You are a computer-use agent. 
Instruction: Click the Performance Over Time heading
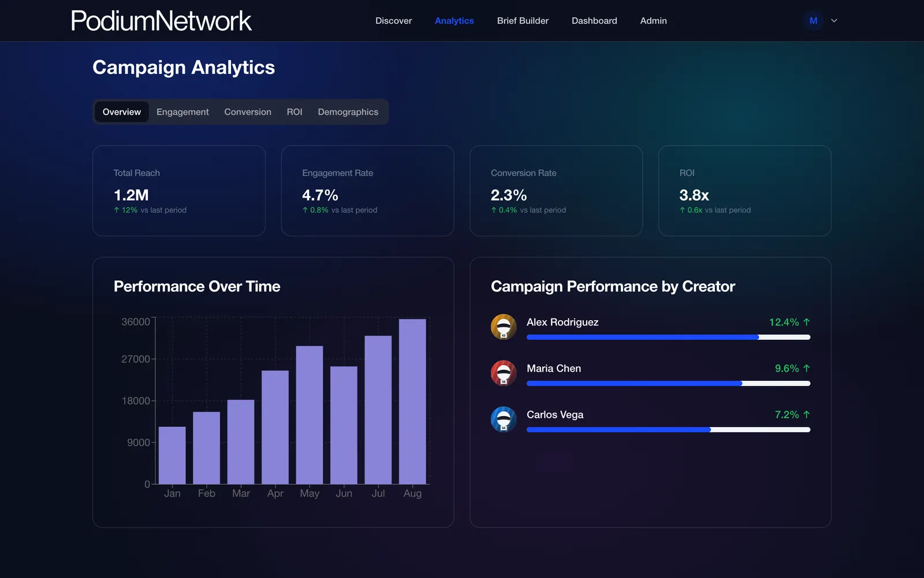point(197,286)
